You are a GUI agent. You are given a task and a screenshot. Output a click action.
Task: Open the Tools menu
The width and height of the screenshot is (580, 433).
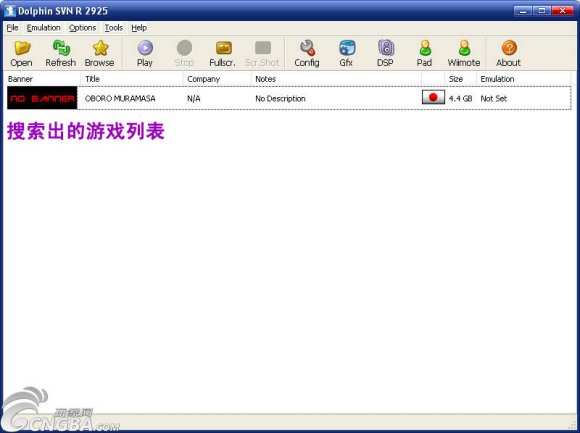pyautogui.click(x=114, y=28)
